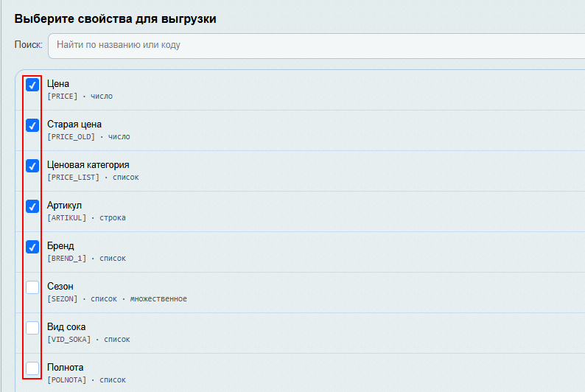The width and height of the screenshot is (585, 392).
Task: Disable the Ценовая категория checkbox
Action: tap(32, 166)
